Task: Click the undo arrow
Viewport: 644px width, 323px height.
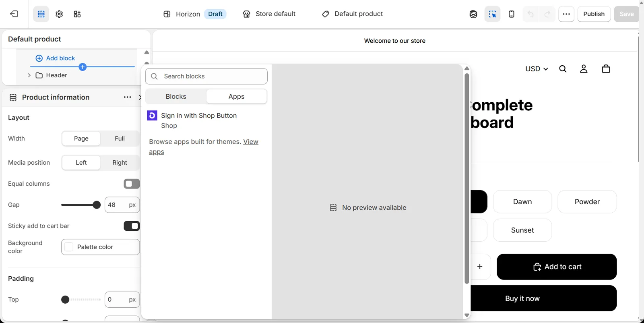Action: pos(531,14)
